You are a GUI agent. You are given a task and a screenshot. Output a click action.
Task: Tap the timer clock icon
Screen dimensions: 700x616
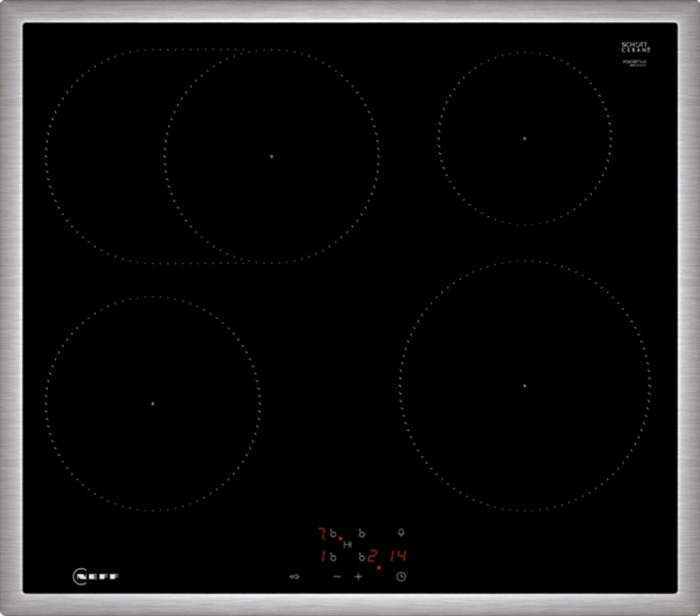coord(401,577)
